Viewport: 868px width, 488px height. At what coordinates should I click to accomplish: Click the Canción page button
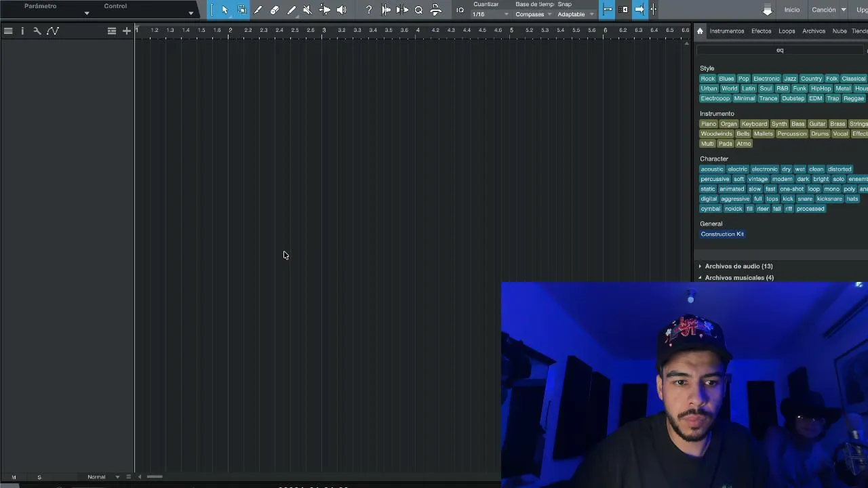tap(824, 10)
